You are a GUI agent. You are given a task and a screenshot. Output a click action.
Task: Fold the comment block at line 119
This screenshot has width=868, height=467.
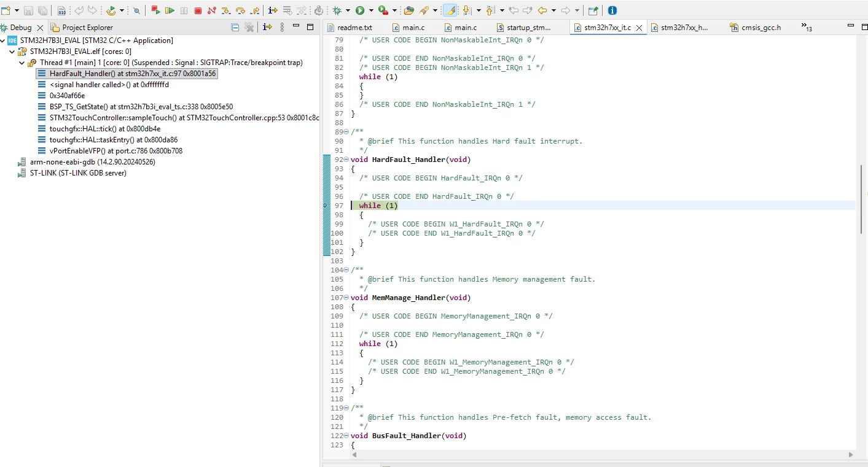coord(346,408)
